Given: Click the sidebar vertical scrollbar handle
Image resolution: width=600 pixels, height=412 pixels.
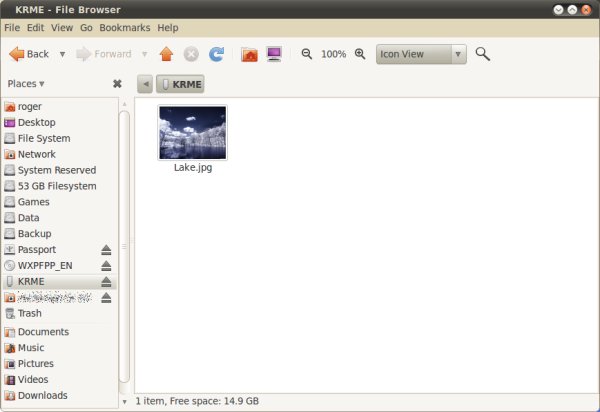Looking at the screenshot, I should click(x=124, y=247).
